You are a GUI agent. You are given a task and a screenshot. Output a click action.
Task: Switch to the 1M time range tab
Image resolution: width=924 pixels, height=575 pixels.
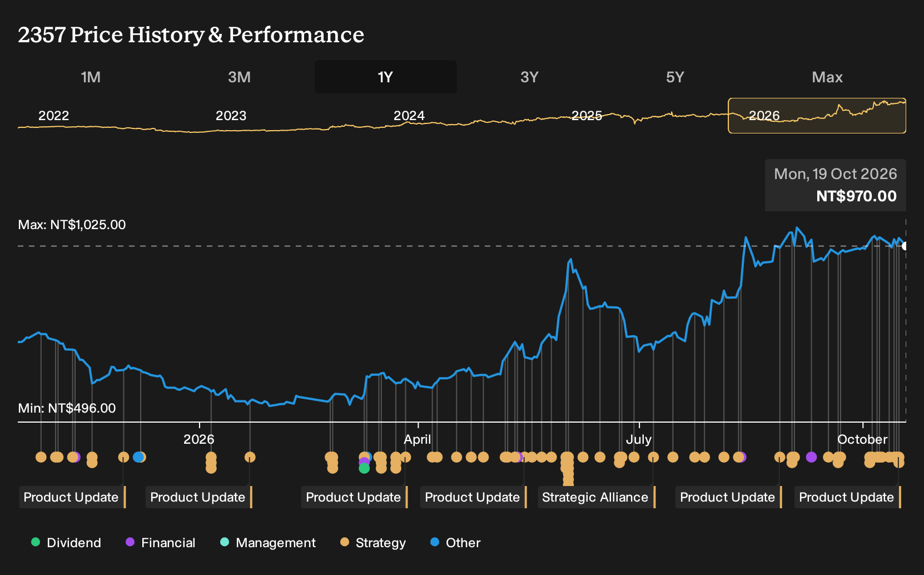point(91,77)
